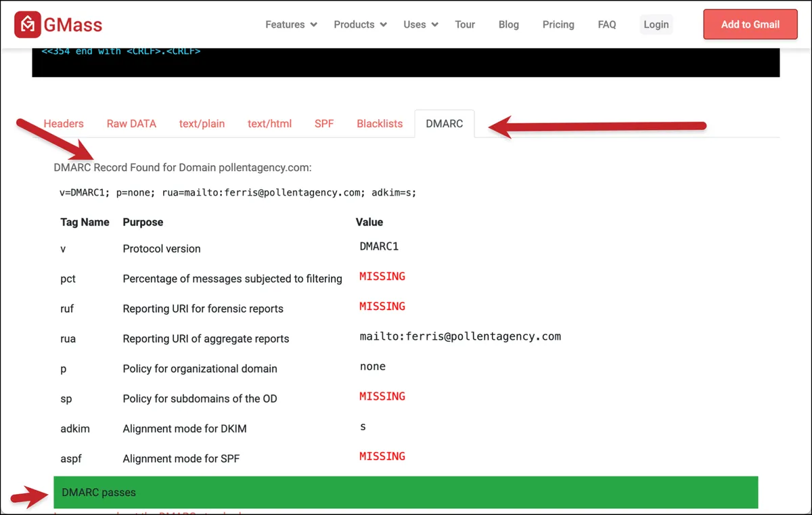This screenshot has height=515, width=812.
Task: Click the MISSING value in the ruf row
Action: click(382, 307)
